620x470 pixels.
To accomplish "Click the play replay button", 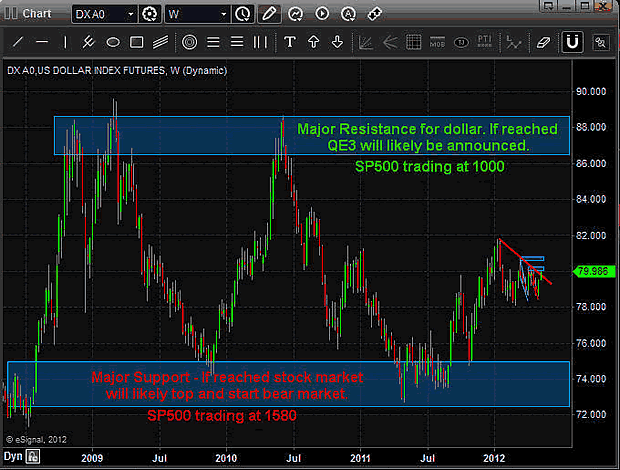I will (x=322, y=14).
